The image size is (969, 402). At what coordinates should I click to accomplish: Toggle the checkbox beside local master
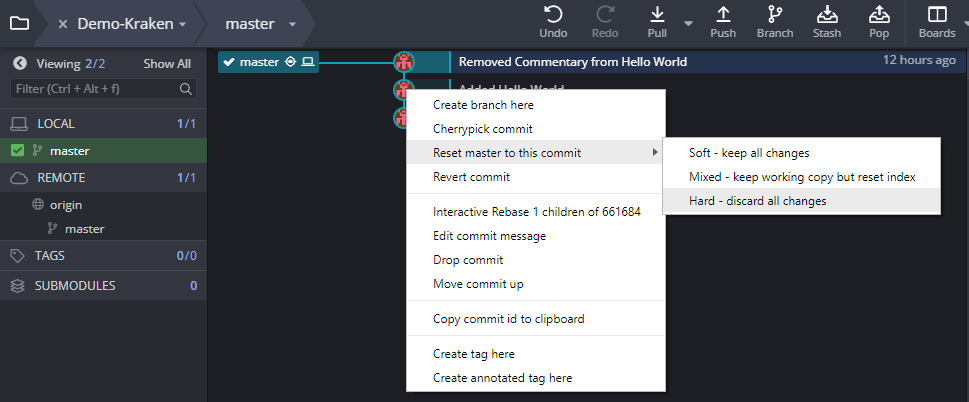tap(17, 150)
